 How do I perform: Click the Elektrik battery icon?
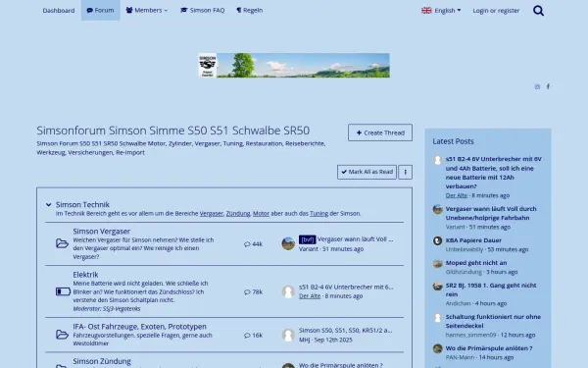(x=63, y=291)
